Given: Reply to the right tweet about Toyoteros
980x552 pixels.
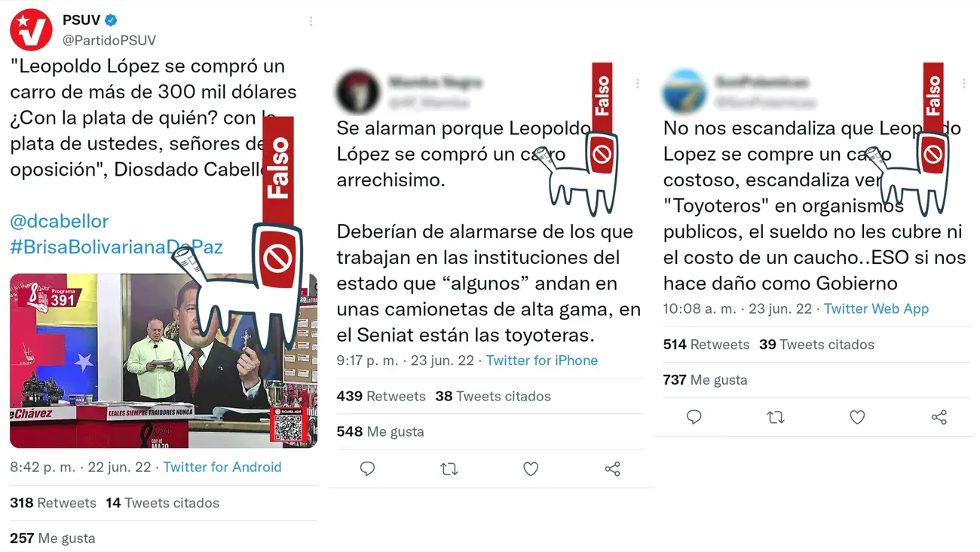Looking at the screenshot, I should point(694,417).
